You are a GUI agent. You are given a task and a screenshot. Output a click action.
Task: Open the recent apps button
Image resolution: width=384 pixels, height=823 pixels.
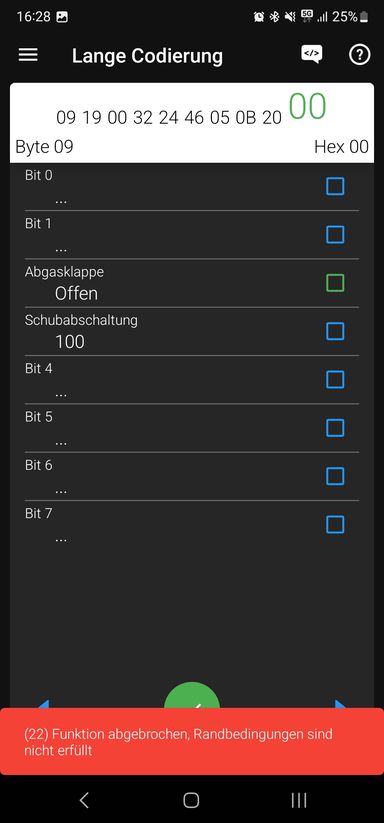[299, 800]
